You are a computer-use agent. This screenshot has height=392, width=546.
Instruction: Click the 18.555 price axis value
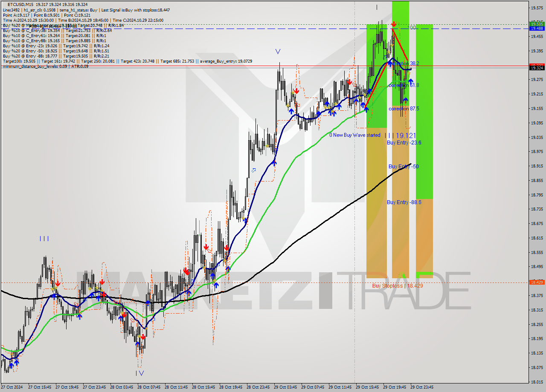coord(537,252)
